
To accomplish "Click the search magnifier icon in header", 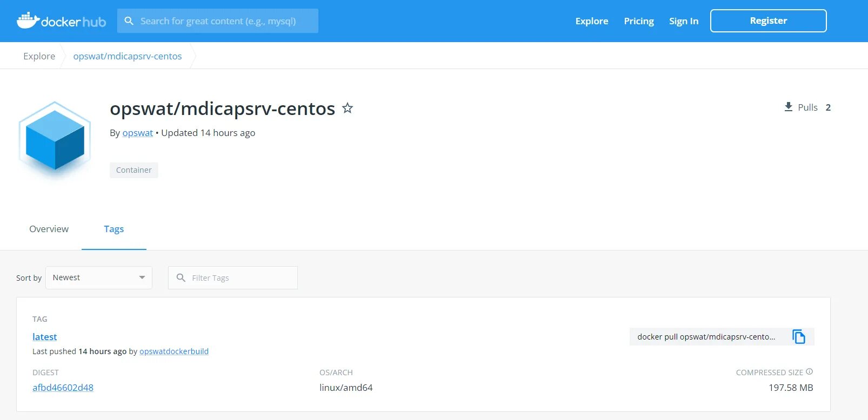I will coord(129,21).
